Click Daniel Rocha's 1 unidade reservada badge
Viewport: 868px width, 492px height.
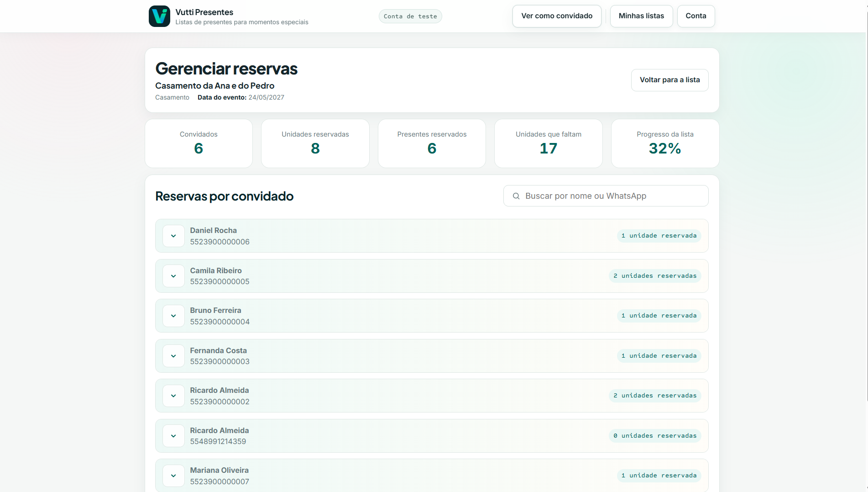(659, 236)
